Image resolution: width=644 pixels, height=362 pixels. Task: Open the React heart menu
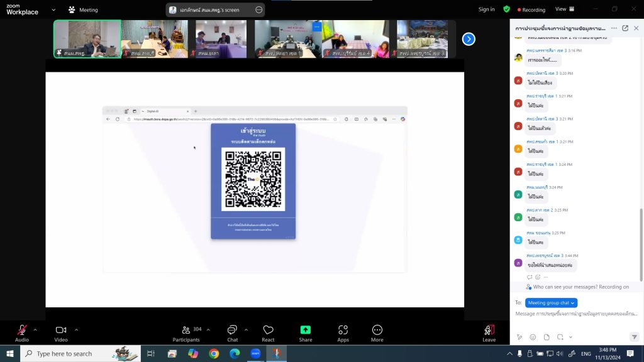[268, 333]
